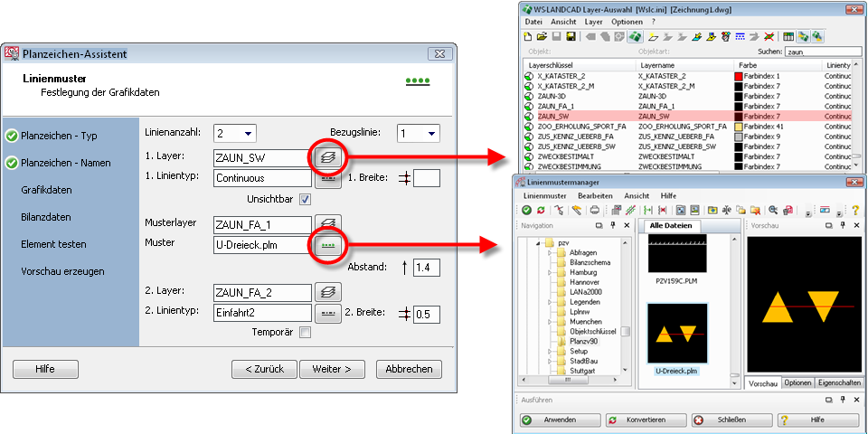The height and width of the screenshot is (434, 868).
Task: Open pattern browser next to Muster field
Action: [x=326, y=244]
